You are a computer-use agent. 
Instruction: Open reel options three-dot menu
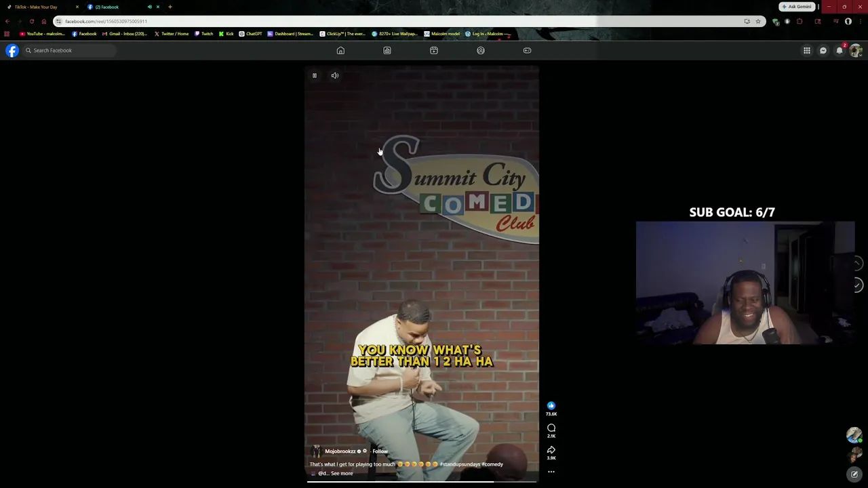point(551,472)
